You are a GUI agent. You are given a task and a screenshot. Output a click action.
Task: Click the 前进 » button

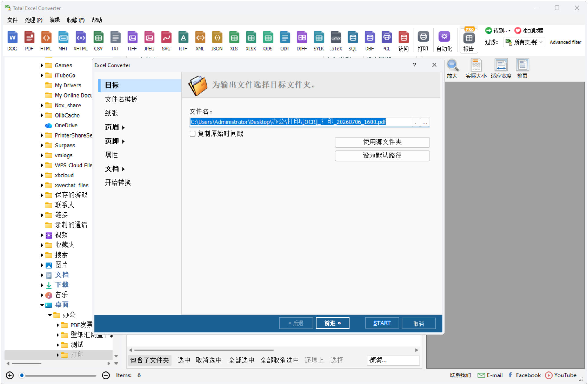pos(332,323)
